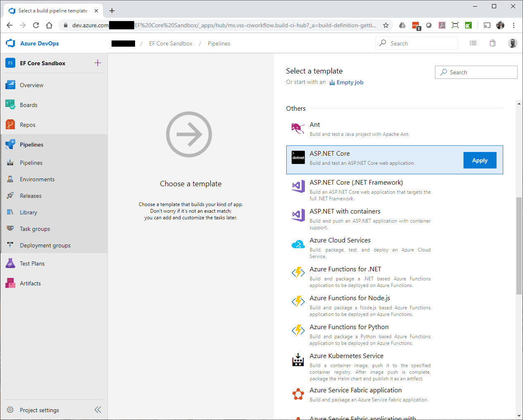Click the Azure DevOps logo icon

(10, 43)
